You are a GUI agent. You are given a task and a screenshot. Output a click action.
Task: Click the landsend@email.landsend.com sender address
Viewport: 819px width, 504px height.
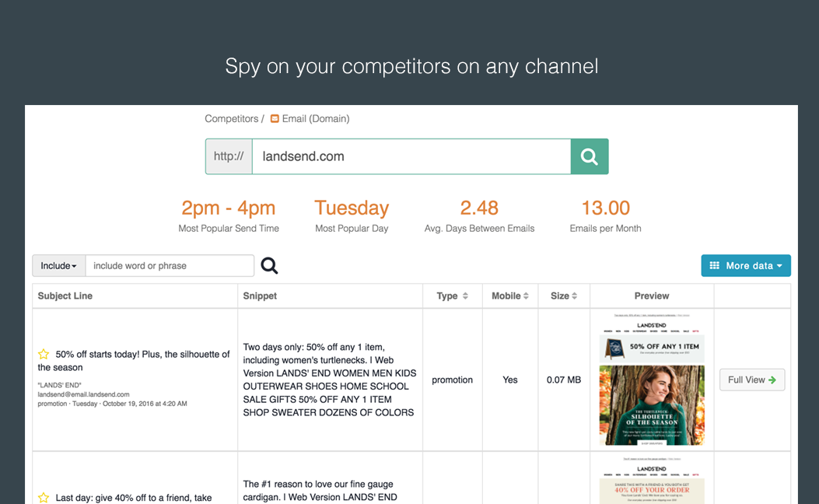coord(86,394)
